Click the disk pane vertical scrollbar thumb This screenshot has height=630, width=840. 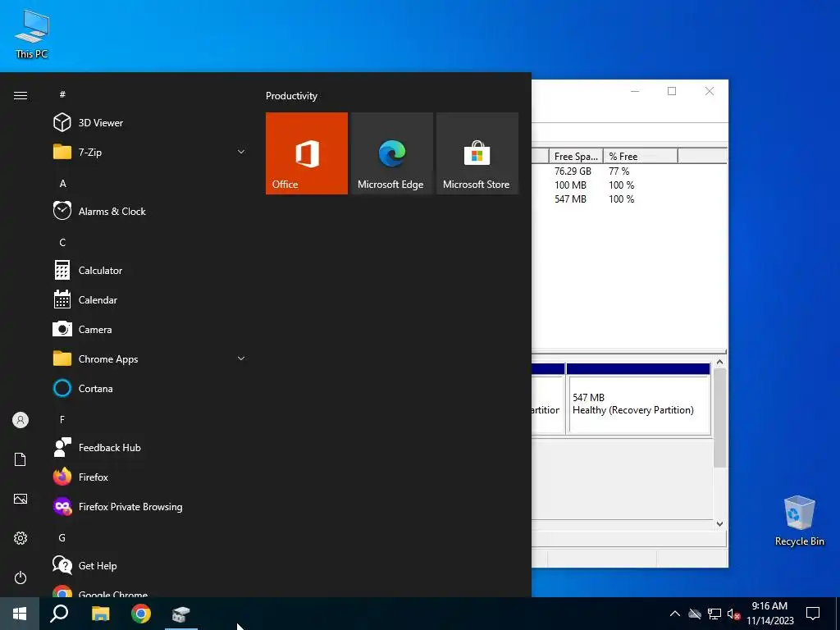pyautogui.click(x=719, y=418)
